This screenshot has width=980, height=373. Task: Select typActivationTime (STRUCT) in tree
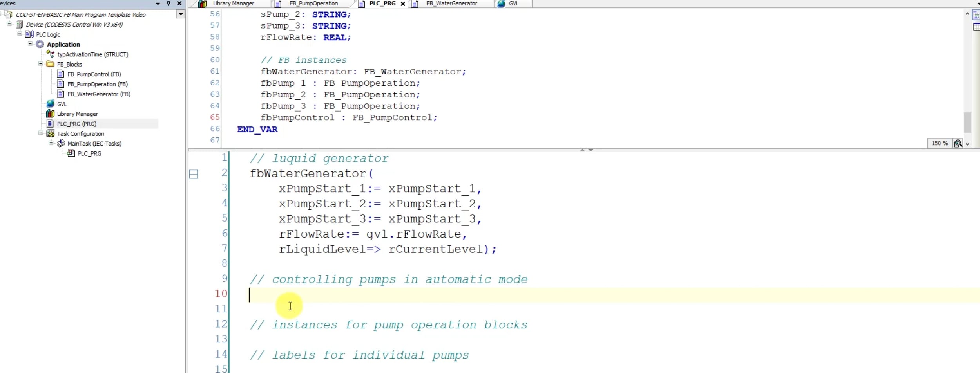pos(92,54)
